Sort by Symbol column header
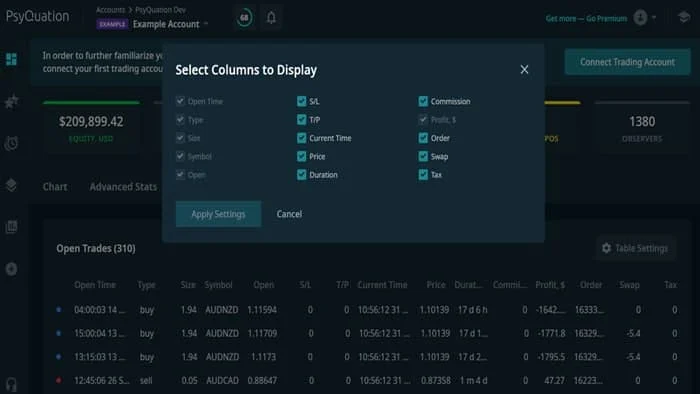700x394 pixels. tap(218, 285)
